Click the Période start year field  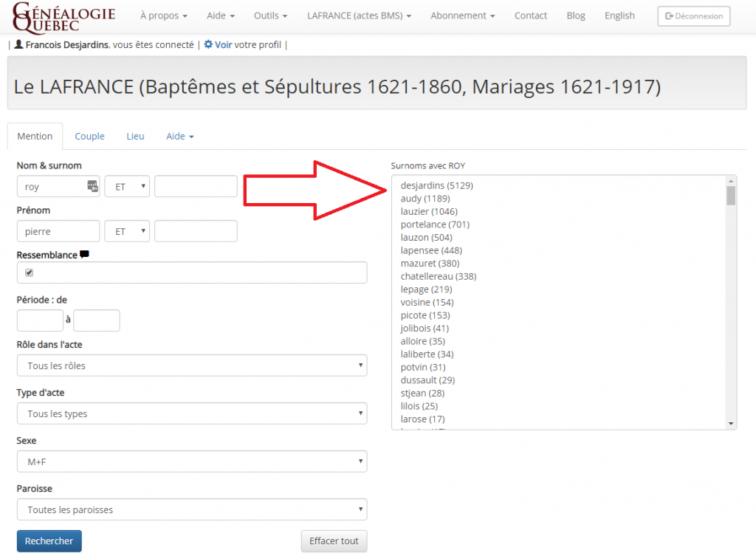(x=40, y=320)
